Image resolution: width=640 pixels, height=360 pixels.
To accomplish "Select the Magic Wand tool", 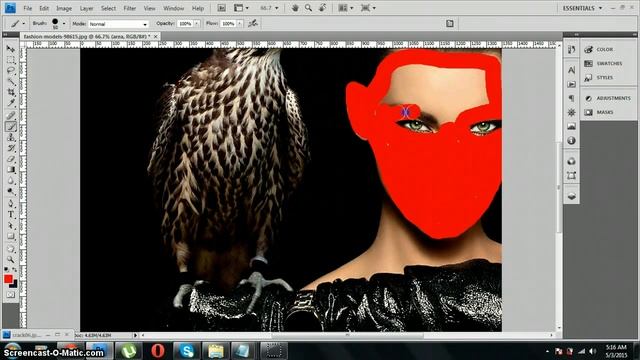I will [x=11, y=82].
